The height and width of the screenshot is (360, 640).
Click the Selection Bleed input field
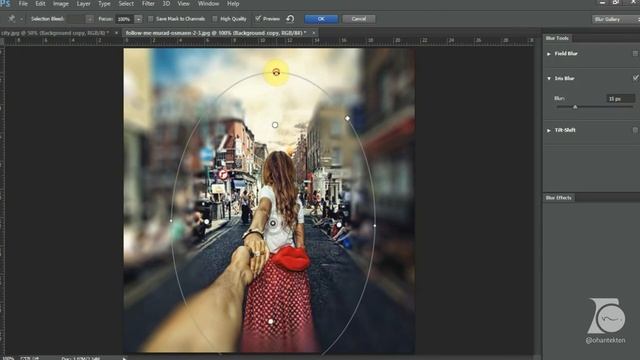76,19
